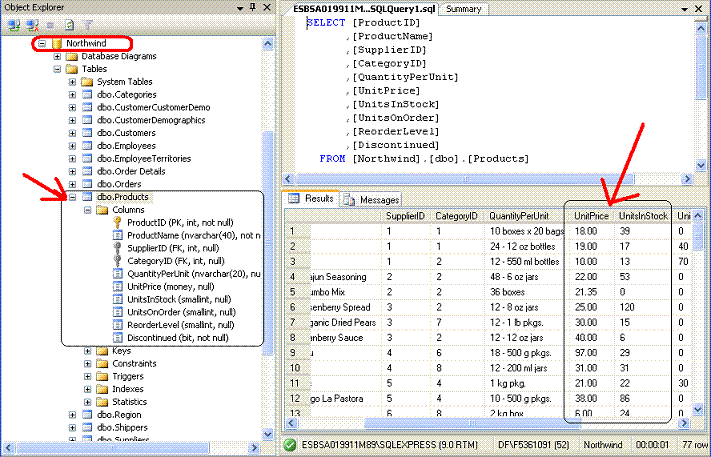
Task: Select the dbo.EmployeeTerritories table
Action: [144, 159]
